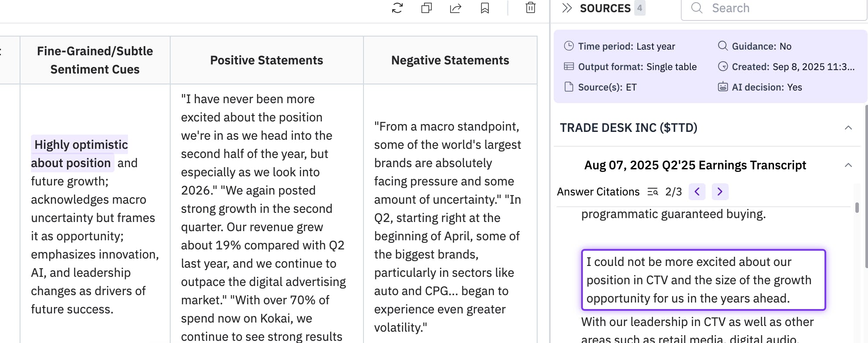The width and height of the screenshot is (868, 343).
Task: Bookmark this result
Action: pos(484,8)
